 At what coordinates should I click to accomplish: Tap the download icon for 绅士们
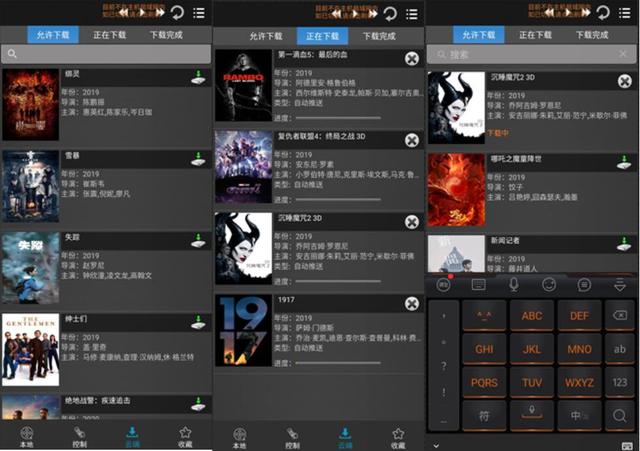pyautogui.click(x=198, y=322)
